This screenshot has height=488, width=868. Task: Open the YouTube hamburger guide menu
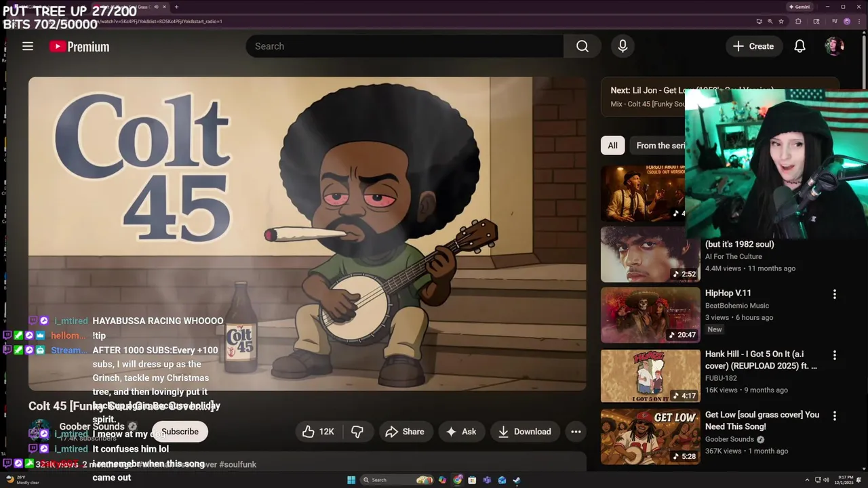(x=28, y=46)
